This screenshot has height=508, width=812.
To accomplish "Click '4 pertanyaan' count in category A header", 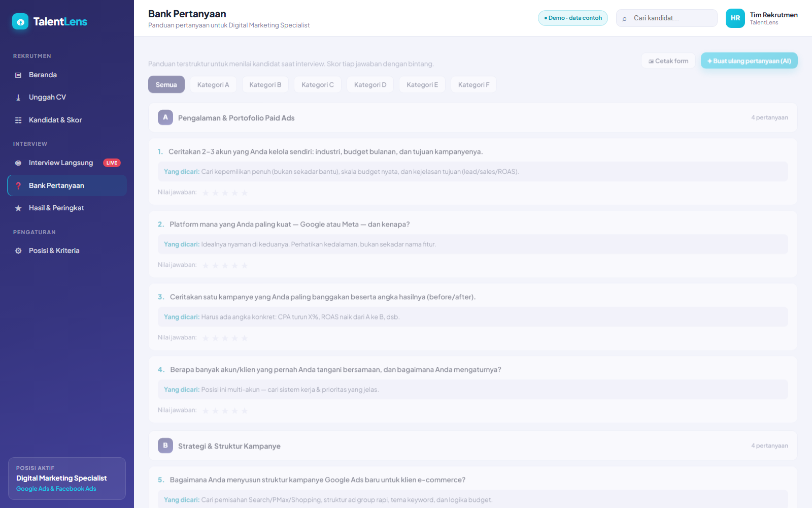I will pos(769,118).
